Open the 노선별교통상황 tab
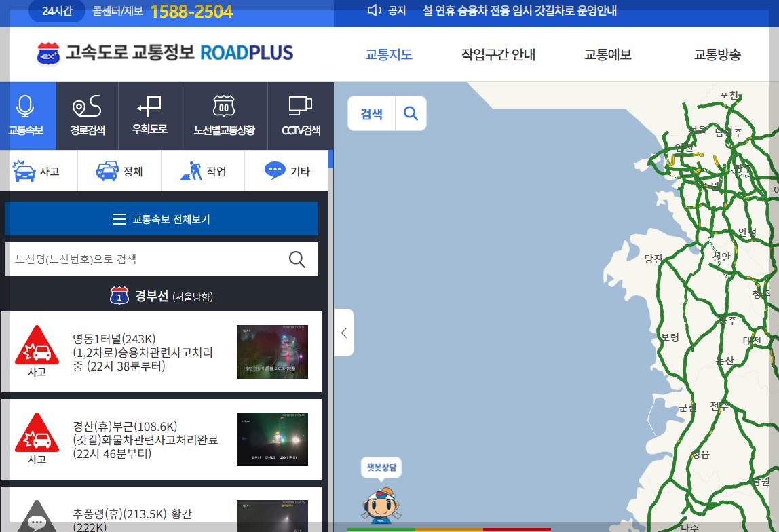Screen dimensions: 779x532 tap(224, 116)
